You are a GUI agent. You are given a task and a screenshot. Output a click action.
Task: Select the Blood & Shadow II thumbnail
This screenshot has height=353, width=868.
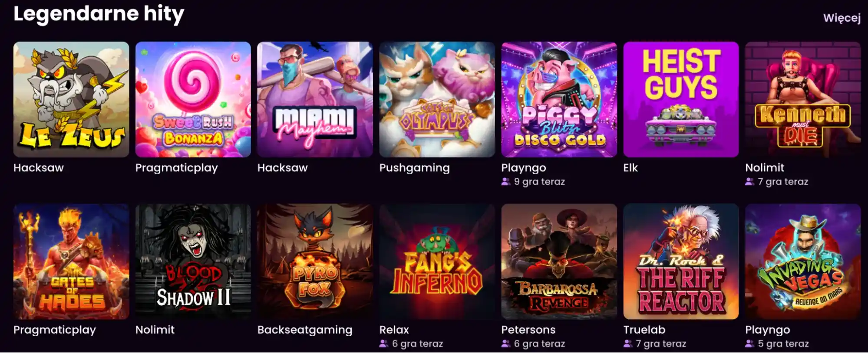(193, 261)
